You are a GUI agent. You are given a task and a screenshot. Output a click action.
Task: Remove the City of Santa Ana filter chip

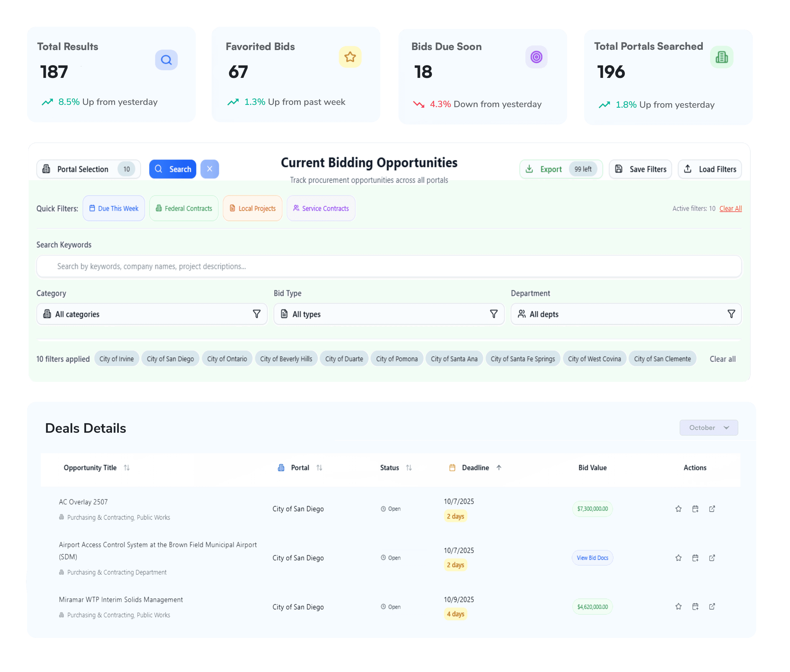[x=454, y=359]
